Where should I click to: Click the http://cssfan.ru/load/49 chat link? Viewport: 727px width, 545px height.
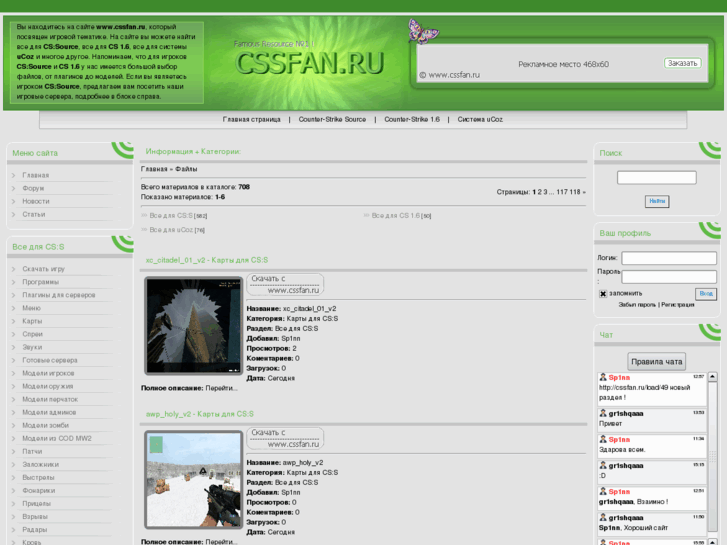[632, 387]
